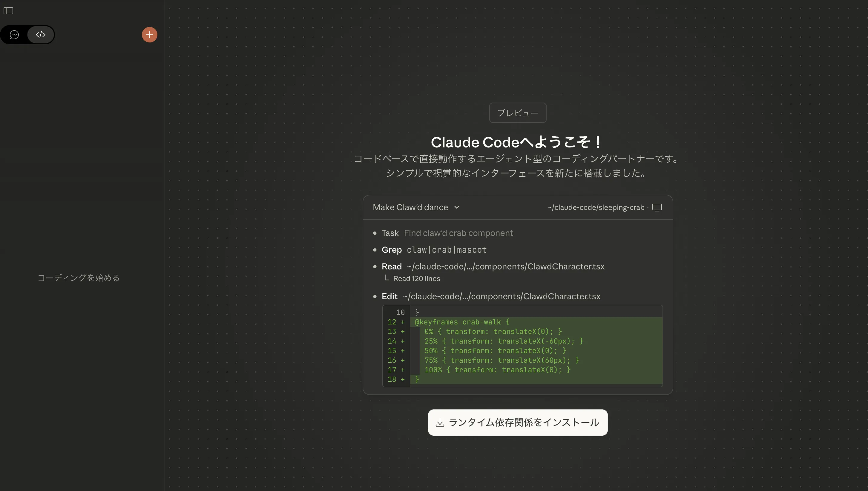Select the Grep claw|crab|mascot step
The height and width of the screenshot is (491, 868).
[434, 250]
